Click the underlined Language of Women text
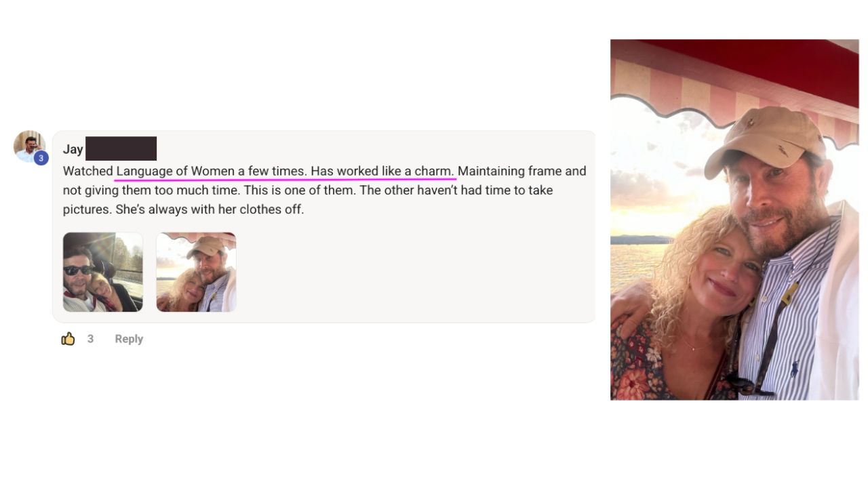Image resolution: width=868 pixels, height=488 pixels. coord(176,171)
